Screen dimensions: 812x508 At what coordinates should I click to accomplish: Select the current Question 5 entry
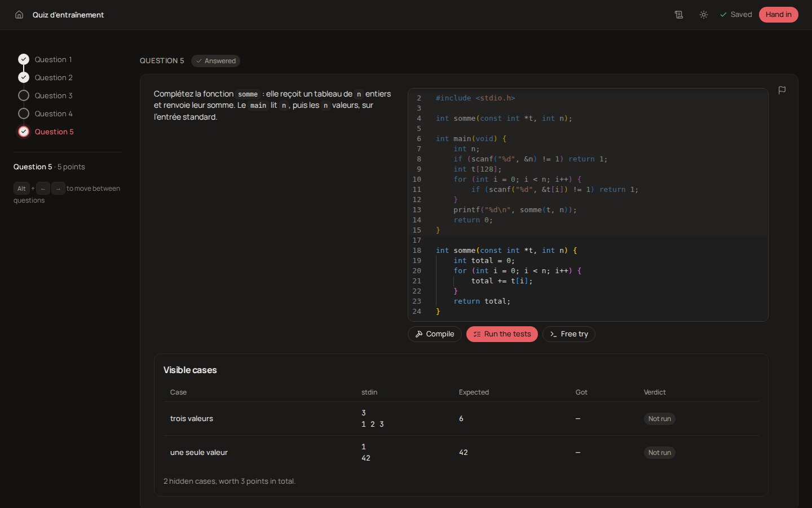point(46,132)
